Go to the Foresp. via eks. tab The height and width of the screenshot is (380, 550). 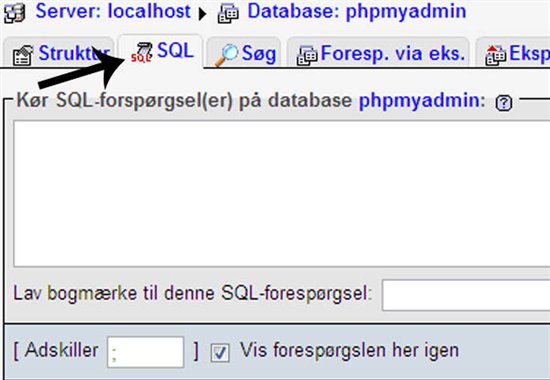pos(393,53)
